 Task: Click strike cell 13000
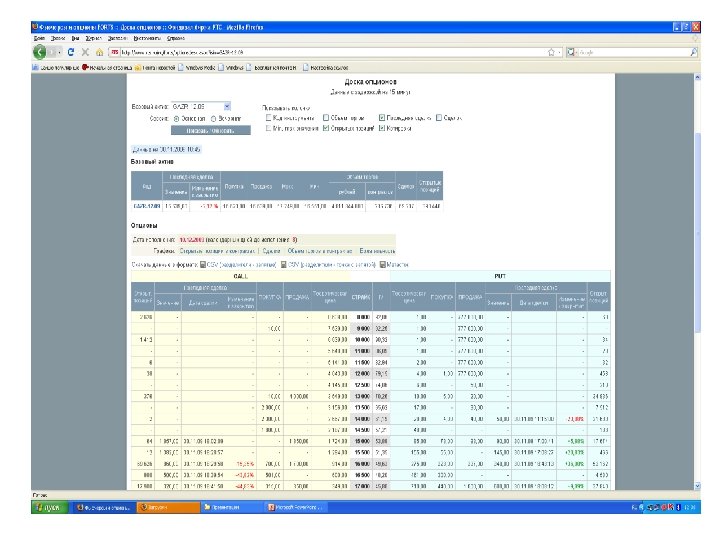pos(362,396)
